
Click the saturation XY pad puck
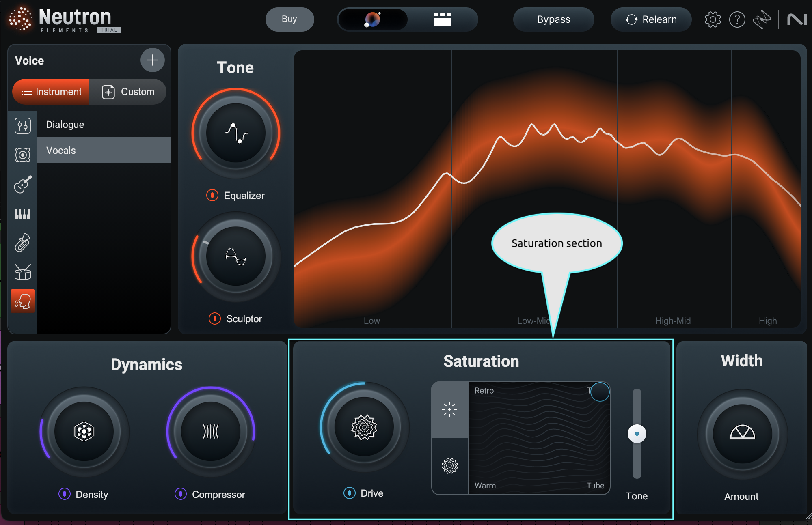[600, 392]
